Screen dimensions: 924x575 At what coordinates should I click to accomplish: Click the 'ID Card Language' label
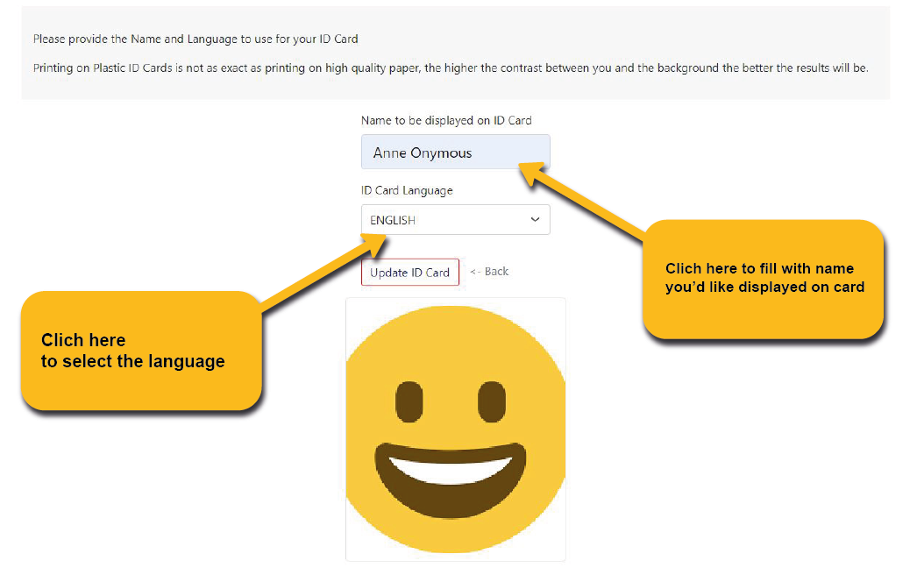click(x=407, y=190)
